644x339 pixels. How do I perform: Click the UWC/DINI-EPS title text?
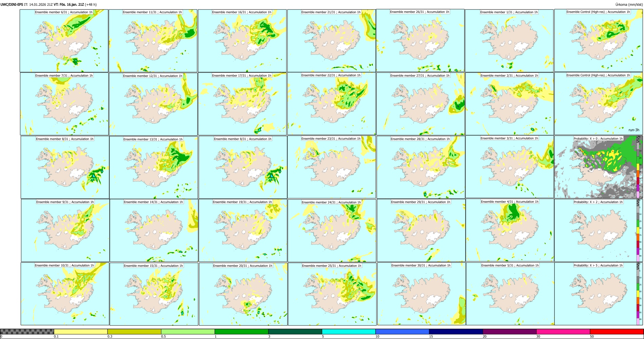(x=12, y=4)
